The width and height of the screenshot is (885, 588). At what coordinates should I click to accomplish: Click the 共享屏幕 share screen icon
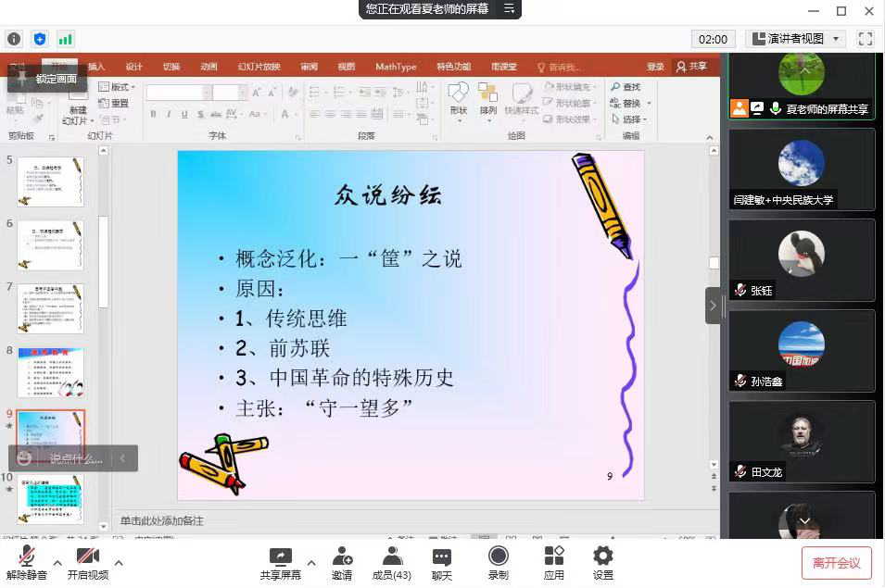(280, 561)
